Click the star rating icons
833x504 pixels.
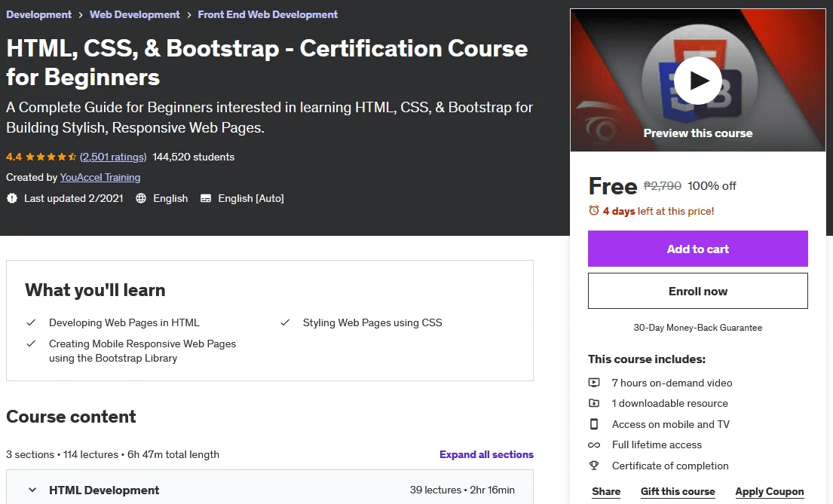point(51,157)
